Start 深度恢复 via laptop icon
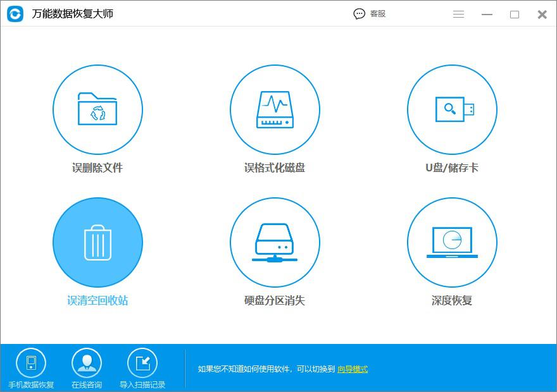The image size is (557, 392). pos(452,242)
